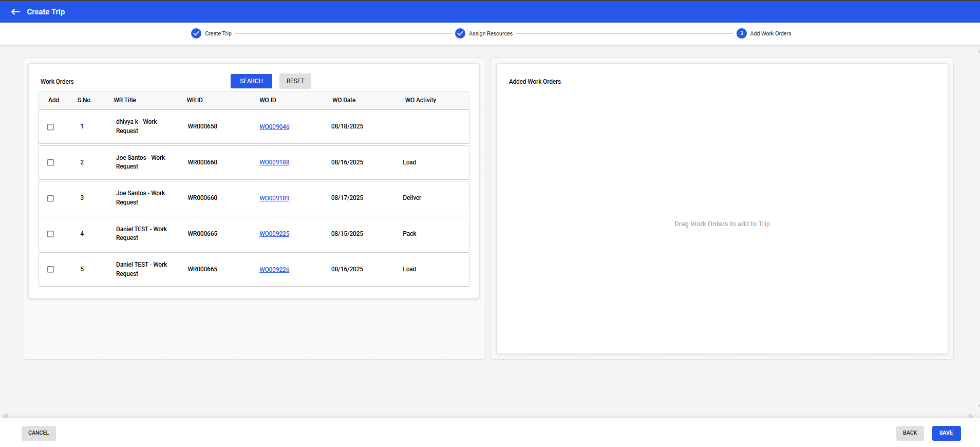
Task: Click the Assign Resources step checkmark icon
Action: coord(460,33)
